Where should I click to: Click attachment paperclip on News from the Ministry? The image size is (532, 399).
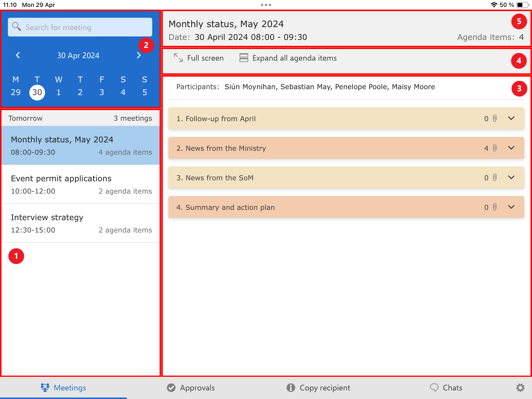point(495,148)
